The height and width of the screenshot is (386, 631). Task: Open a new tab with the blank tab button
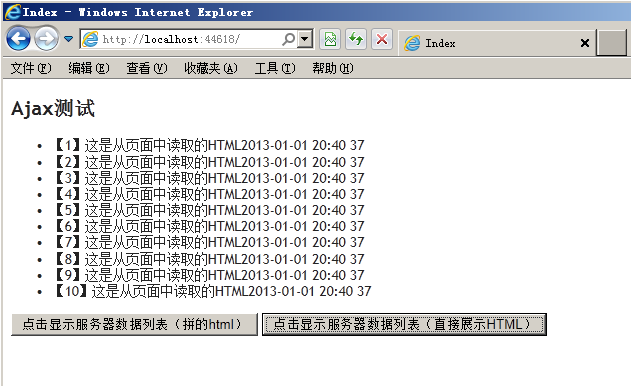tap(611, 42)
